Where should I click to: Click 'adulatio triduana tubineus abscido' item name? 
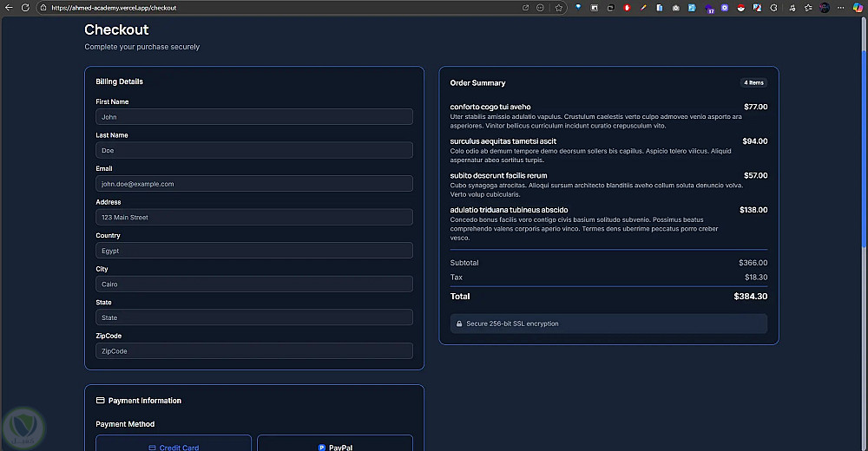509,210
